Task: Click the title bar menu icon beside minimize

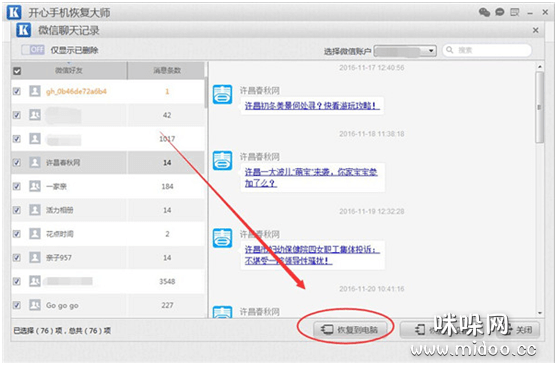Action: pos(515,12)
